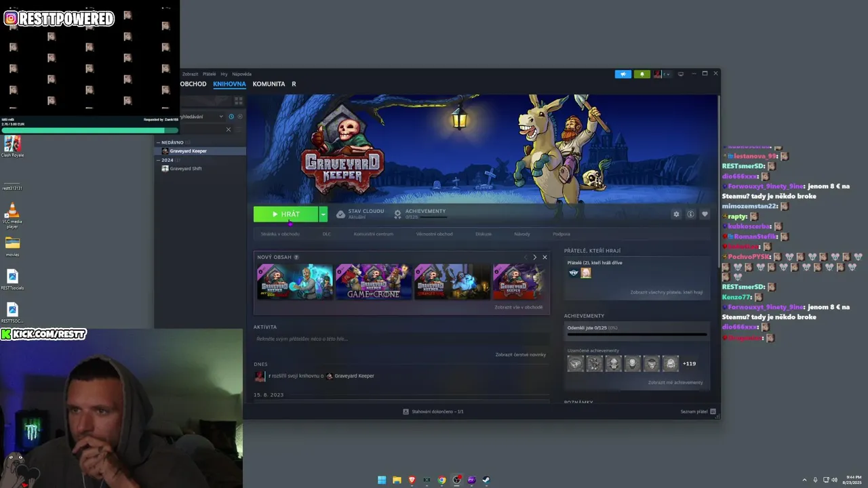Open the first DLC thumbnail

(295, 282)
